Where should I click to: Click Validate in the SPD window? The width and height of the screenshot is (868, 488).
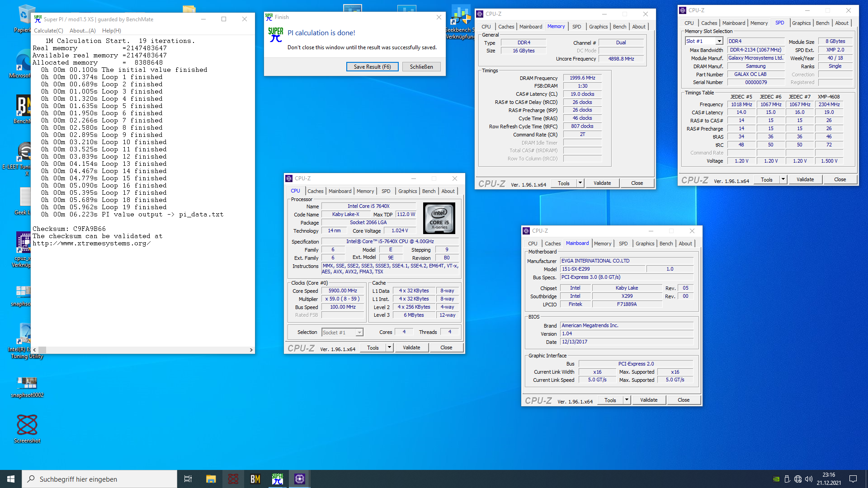[805, 179]
